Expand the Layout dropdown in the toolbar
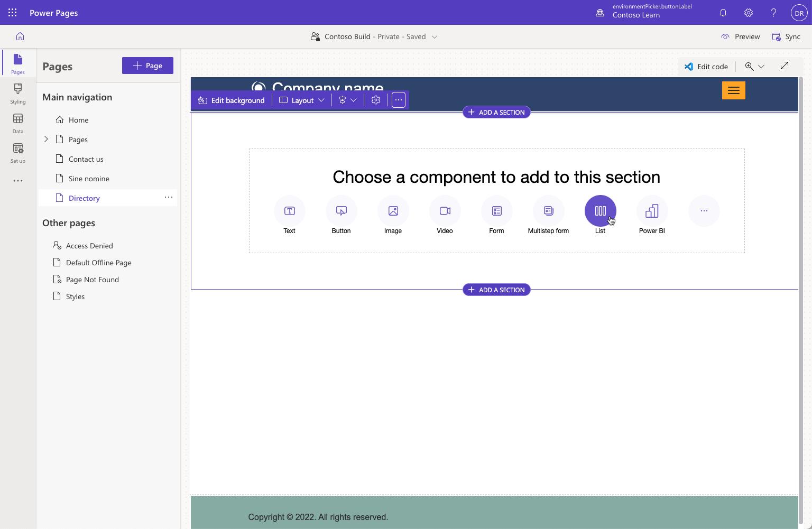812x529 pixels. point(301,100)
